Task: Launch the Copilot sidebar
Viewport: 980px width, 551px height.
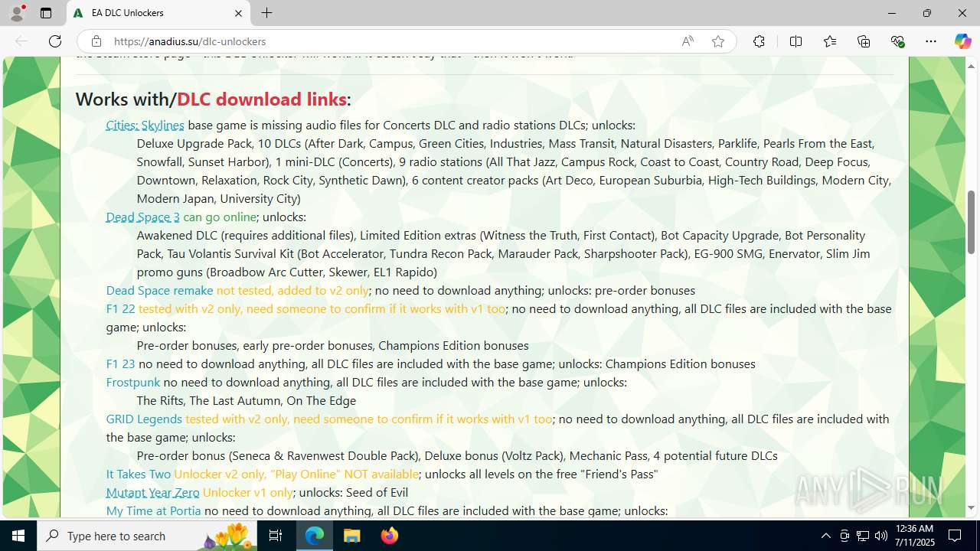Action: tap(962, 41)
